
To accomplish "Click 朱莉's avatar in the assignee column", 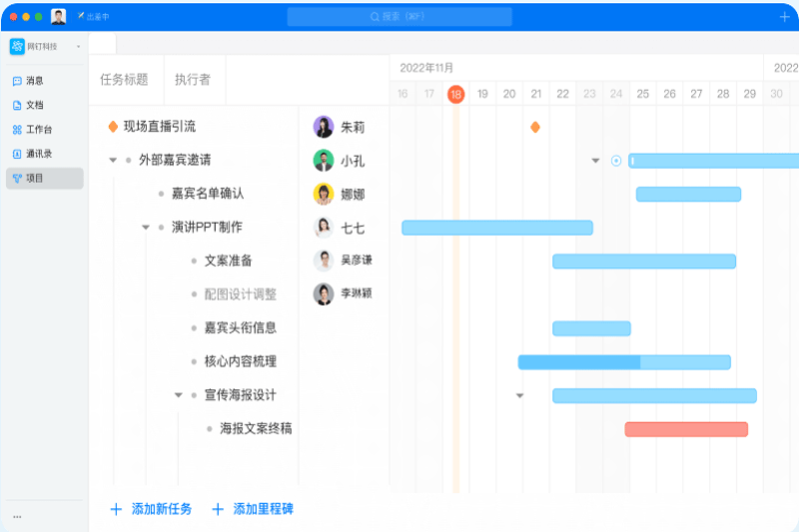I will [324, 127].
